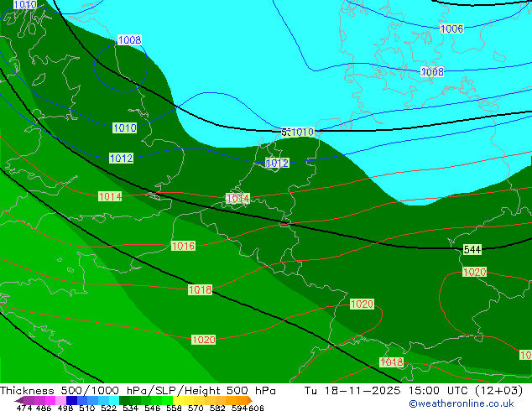Image resolution: width=532 pixels, height=411 pixels.
Task: Click the '606' legend value
Action: point(256,408)
